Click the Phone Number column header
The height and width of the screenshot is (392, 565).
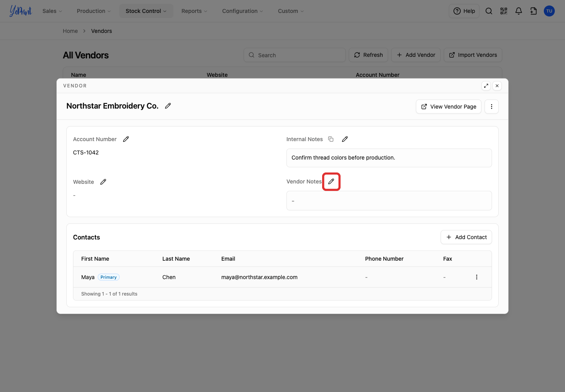click(x=385, y=259)
